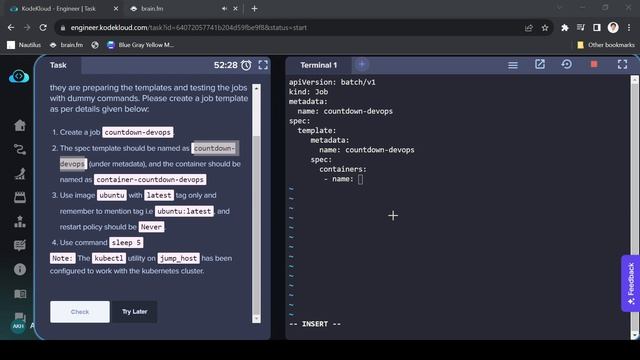The image size is (640, 360).
Task: Open the terminal hamburger menu
Action: pyautogui.click(x=513, y=65)
